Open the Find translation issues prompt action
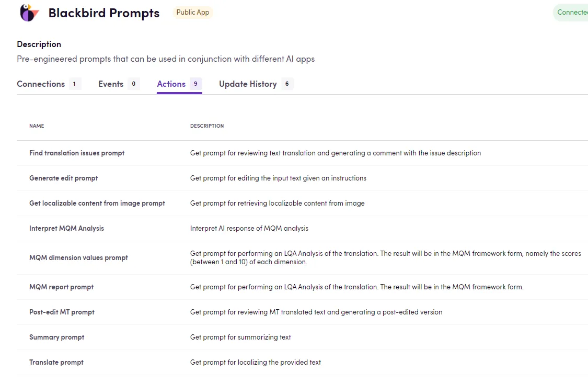The image size is (588, 383). click(77, 153)
